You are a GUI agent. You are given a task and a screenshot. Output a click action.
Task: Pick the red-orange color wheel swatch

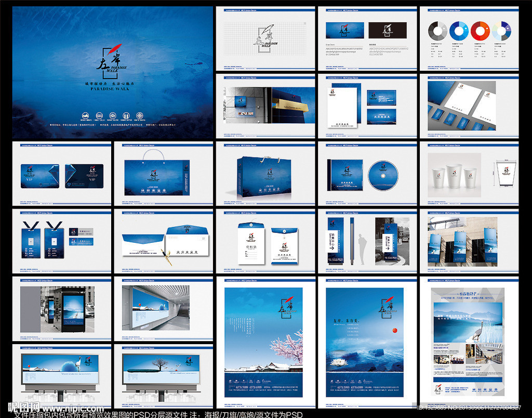point(480,31)
